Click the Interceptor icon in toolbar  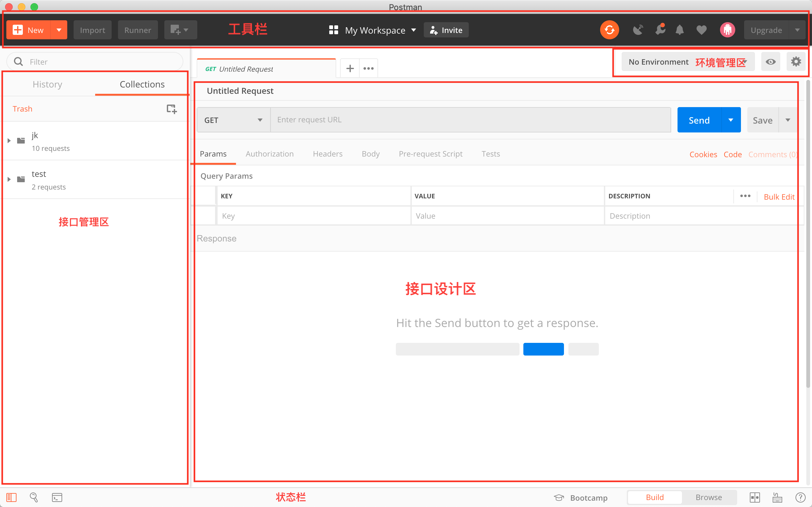(x=637, y=30)
